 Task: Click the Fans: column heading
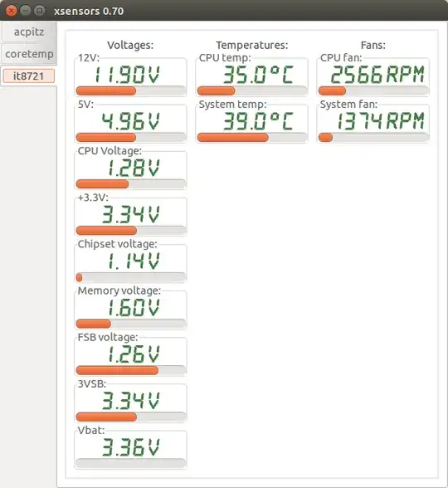tap(373, 45)
